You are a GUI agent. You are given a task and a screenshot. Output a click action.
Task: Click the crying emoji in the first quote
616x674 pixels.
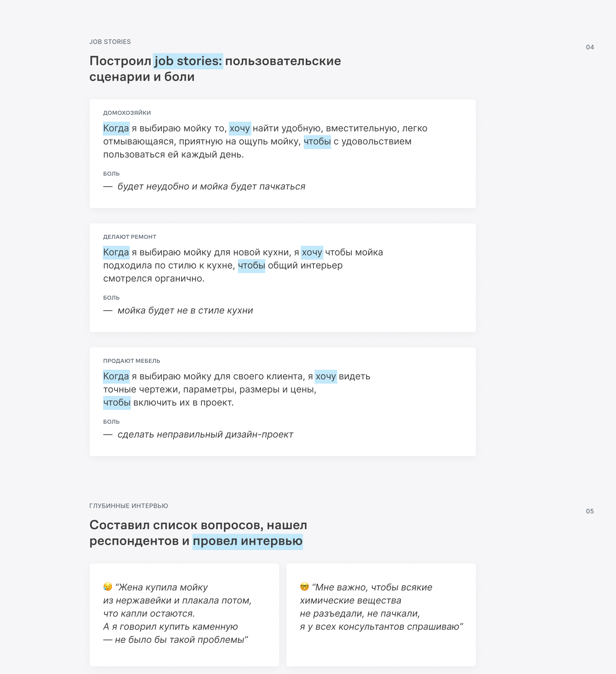(108, 587)
